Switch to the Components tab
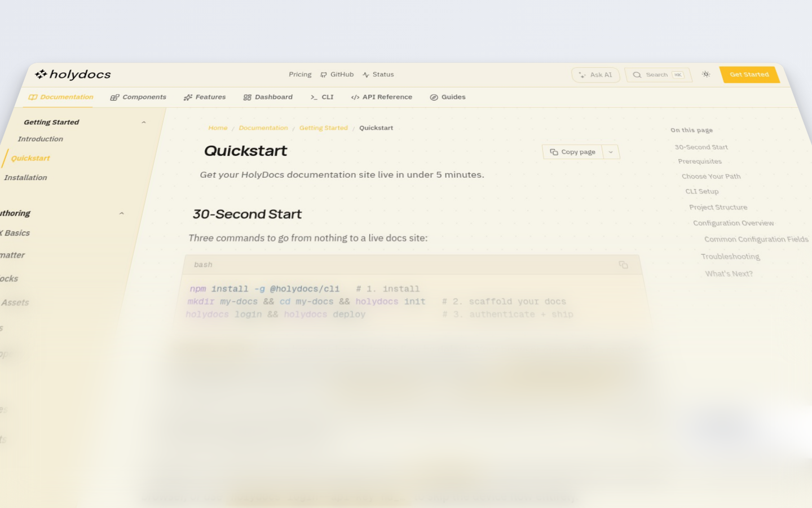This screenshot has width=812, height=508. click(138, 97)
